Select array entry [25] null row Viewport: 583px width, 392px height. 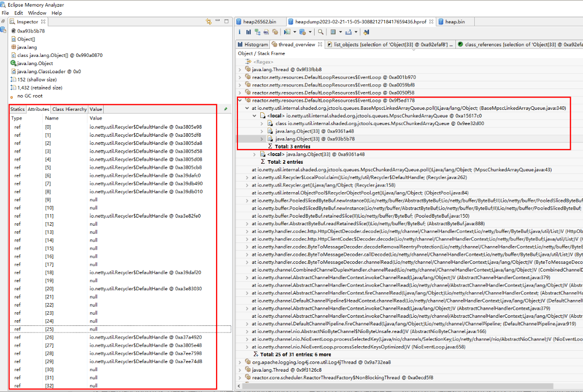coord(120,329)
